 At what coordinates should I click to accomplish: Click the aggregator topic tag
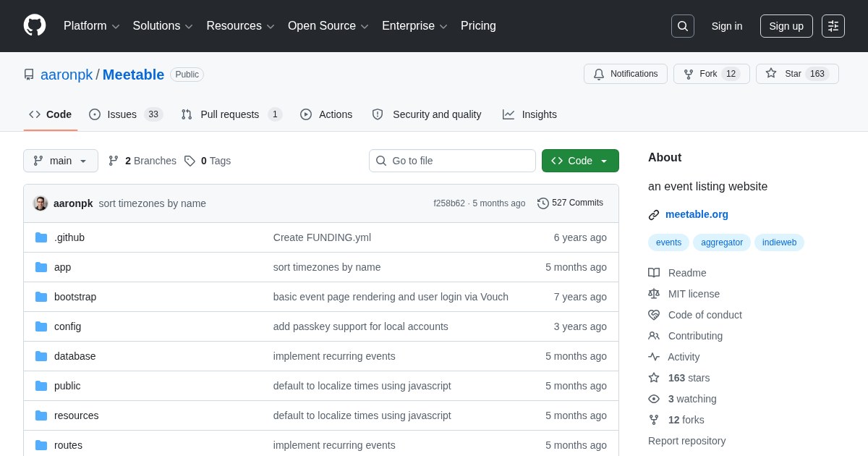[x=722, y=242]
